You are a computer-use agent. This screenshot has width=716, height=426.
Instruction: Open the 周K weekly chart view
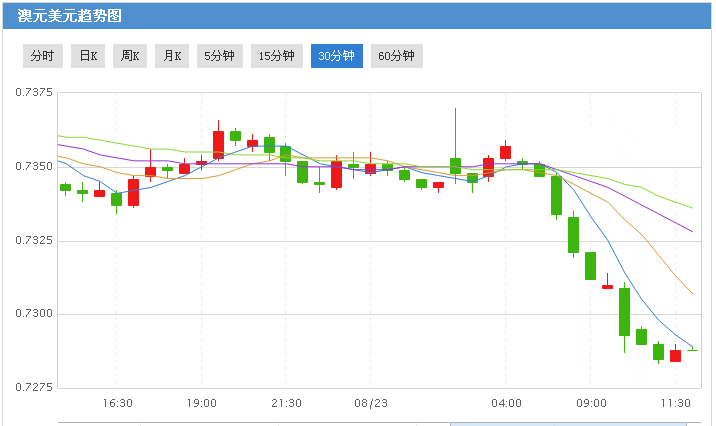pyautogui.click(x=130, y=56)
